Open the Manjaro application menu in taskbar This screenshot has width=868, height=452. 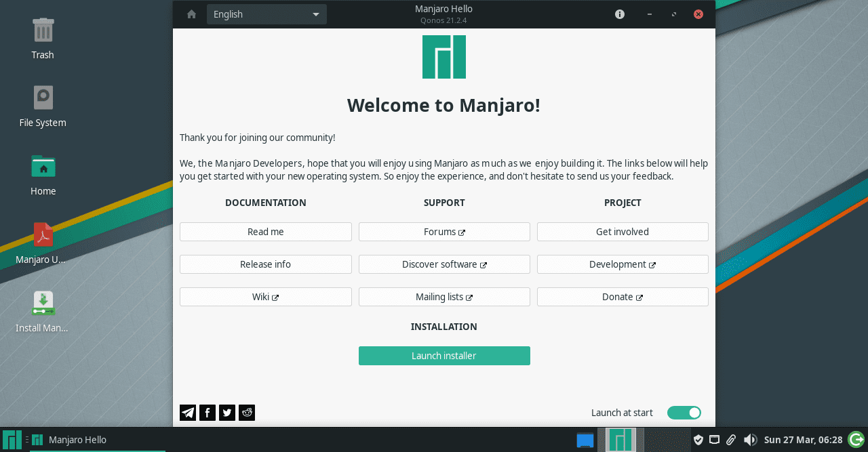[12, 440]
